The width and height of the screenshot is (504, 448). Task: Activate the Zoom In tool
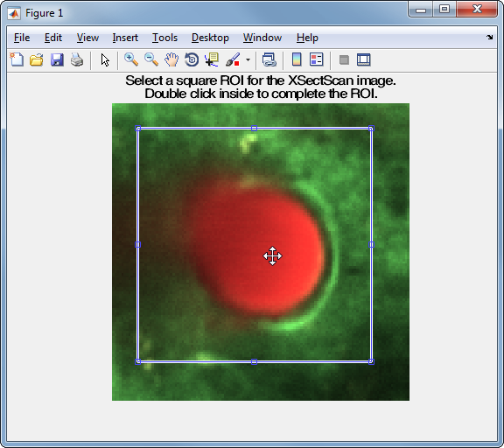tap(131, 60)
